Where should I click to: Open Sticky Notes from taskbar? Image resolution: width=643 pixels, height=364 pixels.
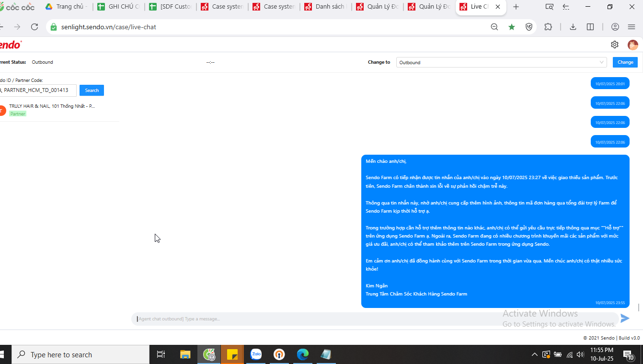pyautogui.click(x=232, y=354)
